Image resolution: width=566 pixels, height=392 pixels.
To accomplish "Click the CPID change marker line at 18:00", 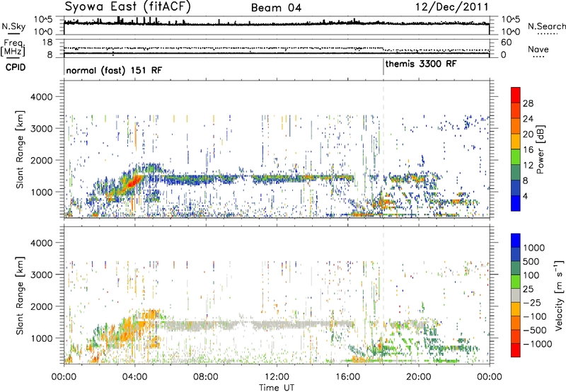I will [x=383, y=67].
